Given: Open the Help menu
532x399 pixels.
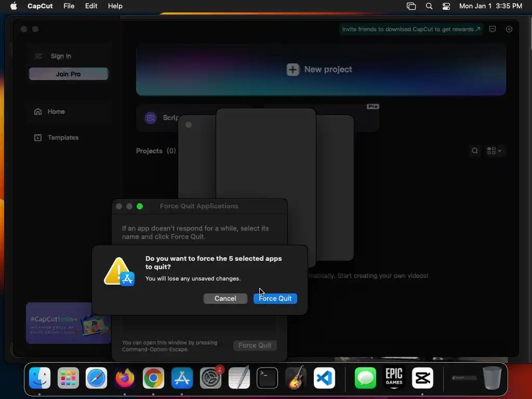Looking at the screenshot, I should (x=115, y=6).
